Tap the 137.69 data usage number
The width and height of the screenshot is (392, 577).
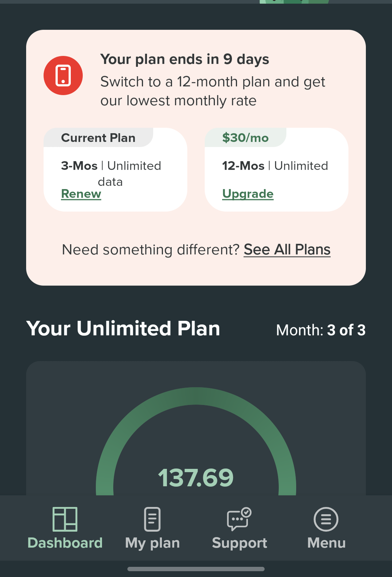point(196,478)
